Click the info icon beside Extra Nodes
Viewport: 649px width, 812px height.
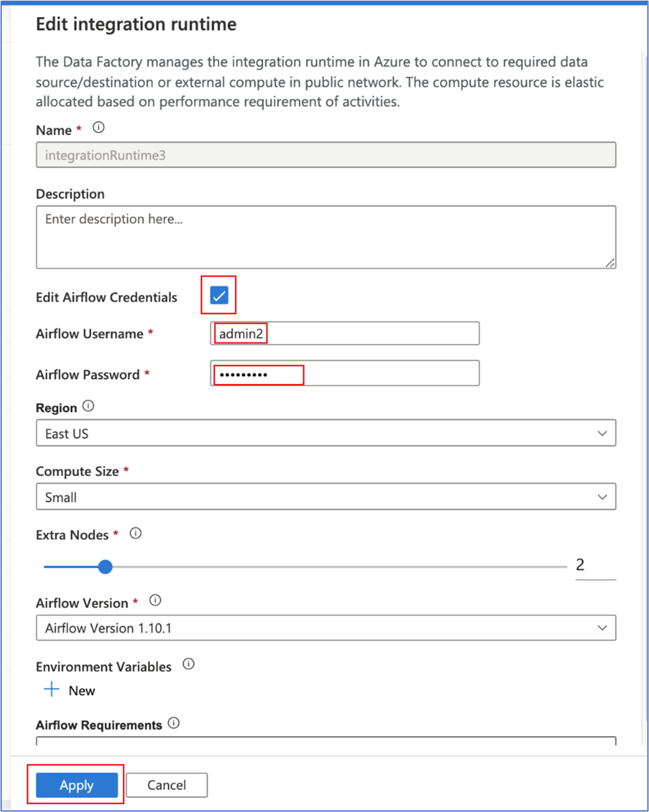[135, 533]
